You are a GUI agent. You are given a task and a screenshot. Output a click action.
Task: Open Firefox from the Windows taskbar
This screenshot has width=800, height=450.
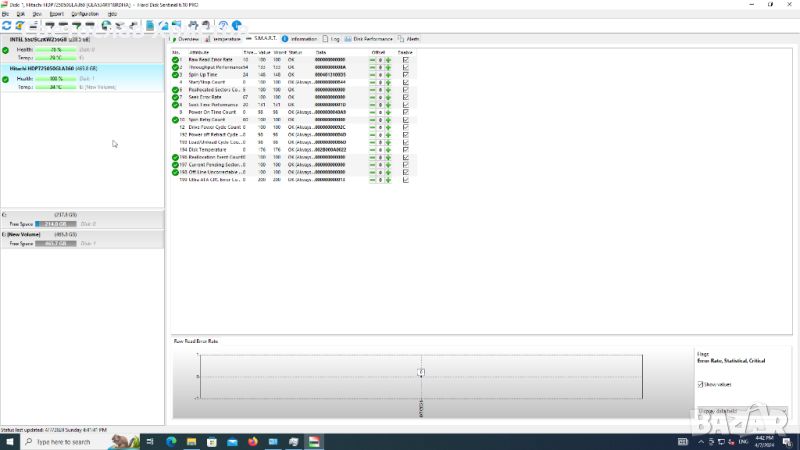(x=251, y=441)
